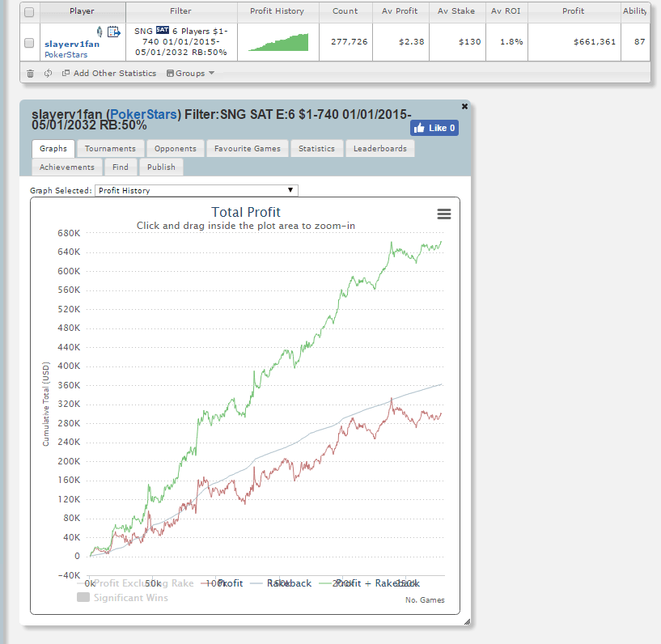Sort by the Player column header

(82, 11)
